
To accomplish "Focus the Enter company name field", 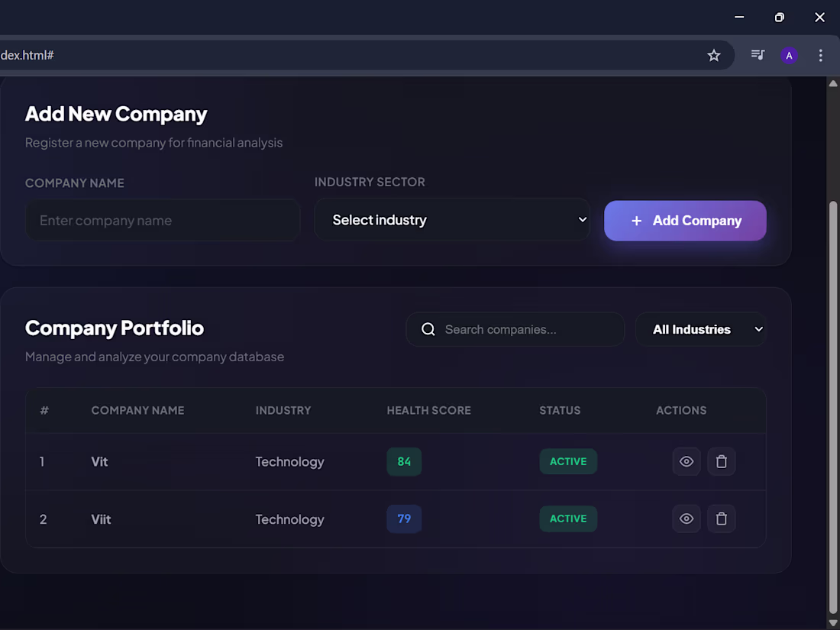I will click(163, 221).
